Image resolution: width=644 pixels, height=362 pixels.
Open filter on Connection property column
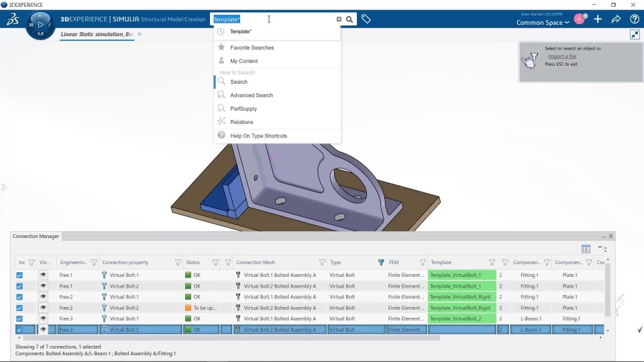click(178, 262)
